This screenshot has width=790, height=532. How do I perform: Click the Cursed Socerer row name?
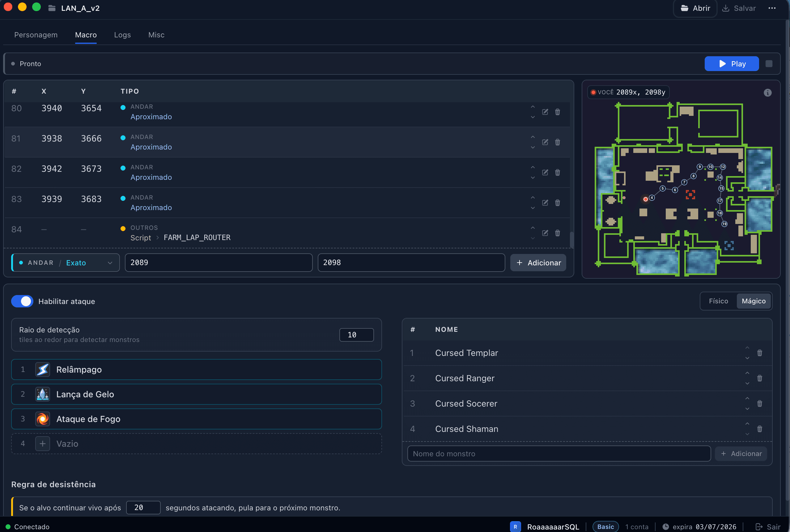466,403
